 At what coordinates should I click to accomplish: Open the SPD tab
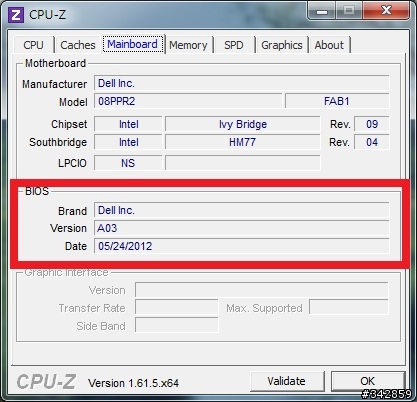(x=234, y=45)
